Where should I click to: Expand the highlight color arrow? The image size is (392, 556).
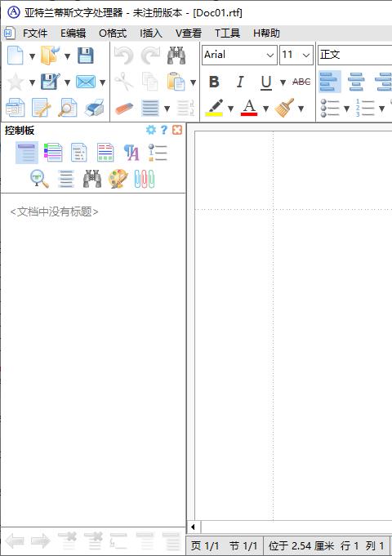tap(230, 109)
